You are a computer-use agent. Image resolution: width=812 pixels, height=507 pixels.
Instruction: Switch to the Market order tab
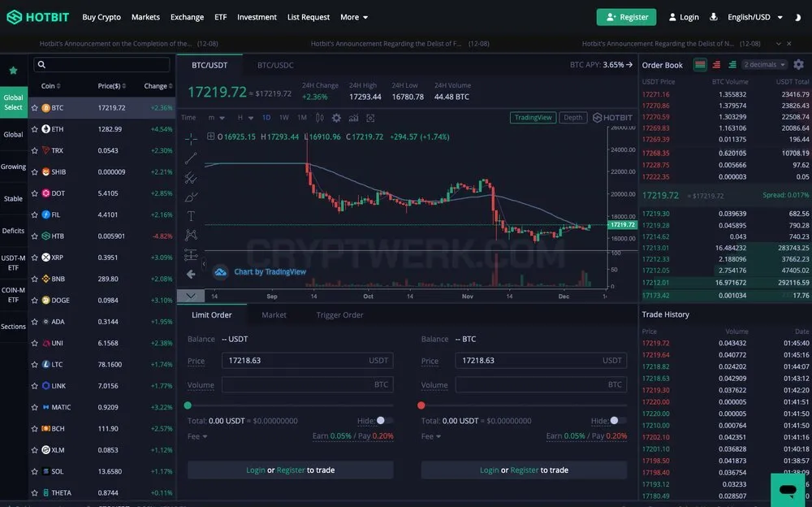[274, 315]
